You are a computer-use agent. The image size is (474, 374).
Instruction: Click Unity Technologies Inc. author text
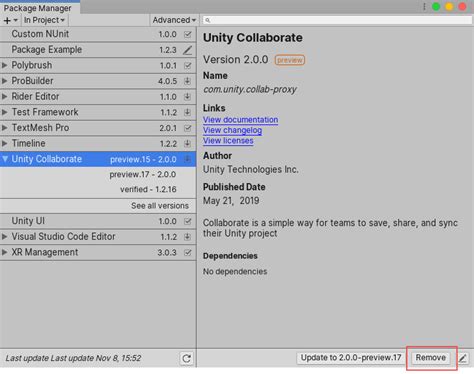(x=251, y=169)
